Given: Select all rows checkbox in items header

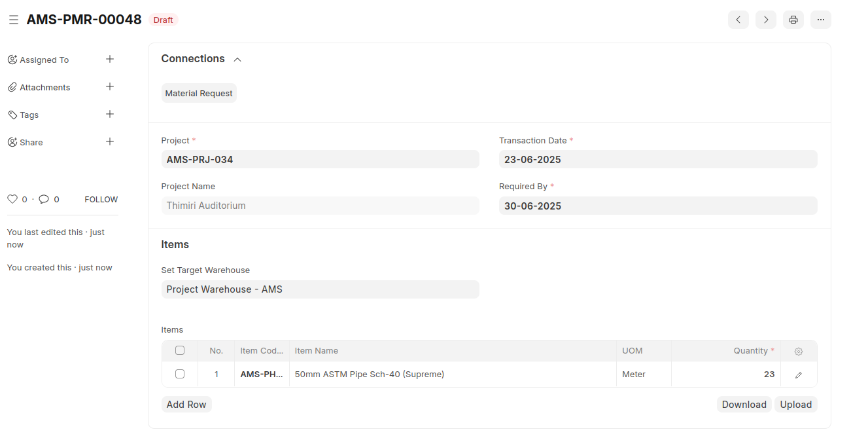Looking at the screenshot, I should [x=180, y=351].
